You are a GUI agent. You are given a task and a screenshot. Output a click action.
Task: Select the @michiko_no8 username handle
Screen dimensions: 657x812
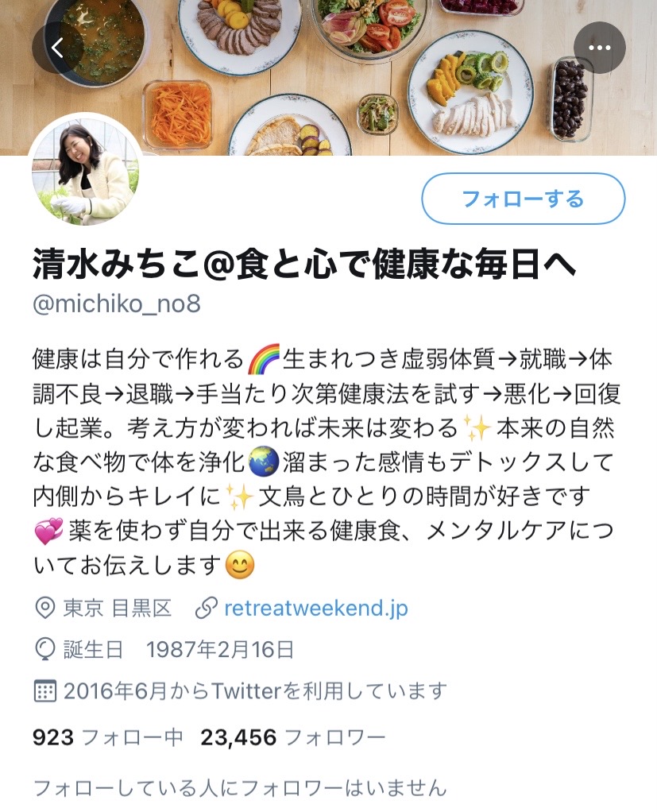117,304
